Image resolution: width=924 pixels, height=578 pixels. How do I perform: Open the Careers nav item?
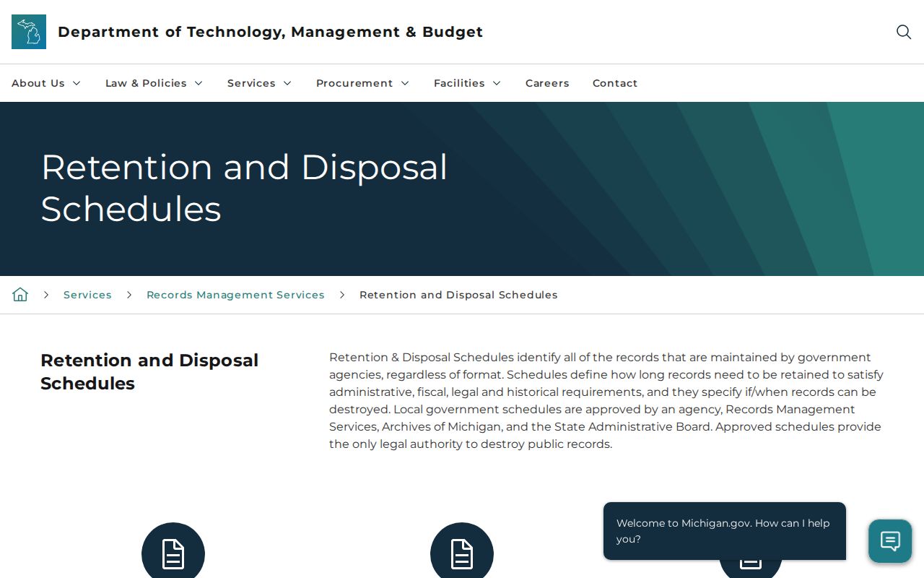click(x=547, y=83)
